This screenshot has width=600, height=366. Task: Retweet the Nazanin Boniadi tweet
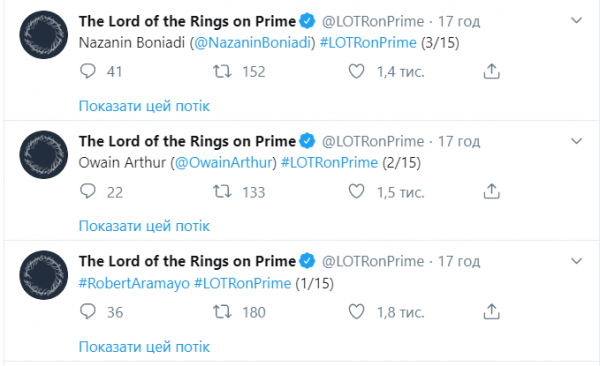(x=222, y=72)
